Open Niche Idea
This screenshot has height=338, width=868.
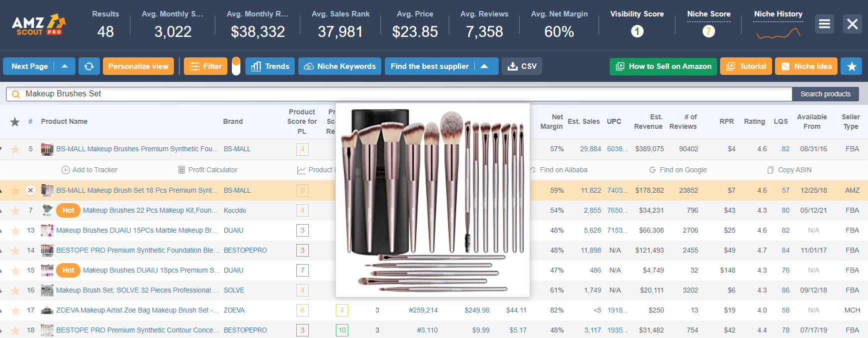click(x=807, y=66)
